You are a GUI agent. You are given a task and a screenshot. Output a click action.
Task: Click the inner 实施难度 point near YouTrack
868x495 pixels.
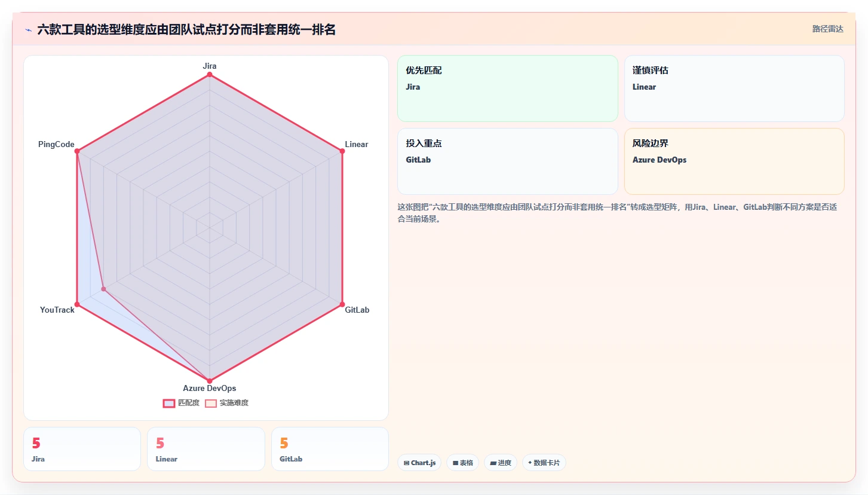pyautogui.click(x=103, y=289)
